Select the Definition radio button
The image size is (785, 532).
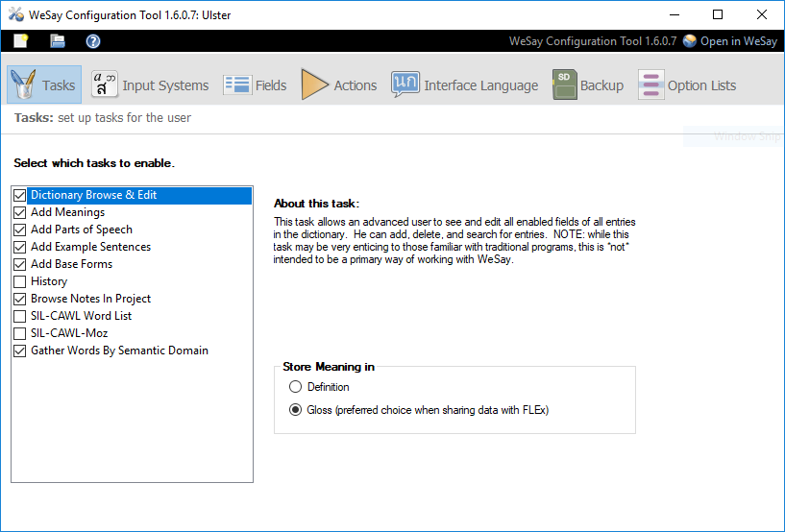295,386
